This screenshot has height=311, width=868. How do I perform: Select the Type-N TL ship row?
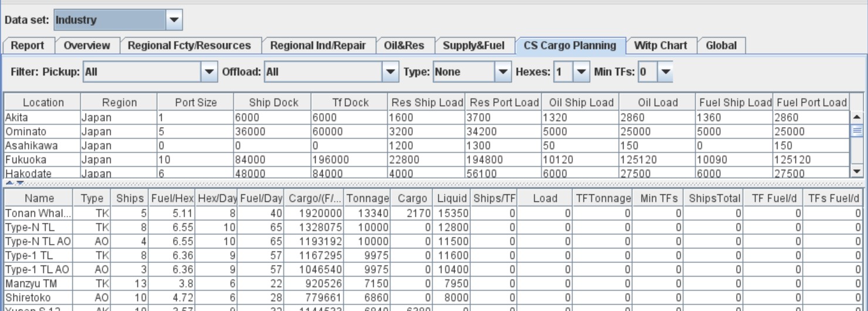point(434,227)
